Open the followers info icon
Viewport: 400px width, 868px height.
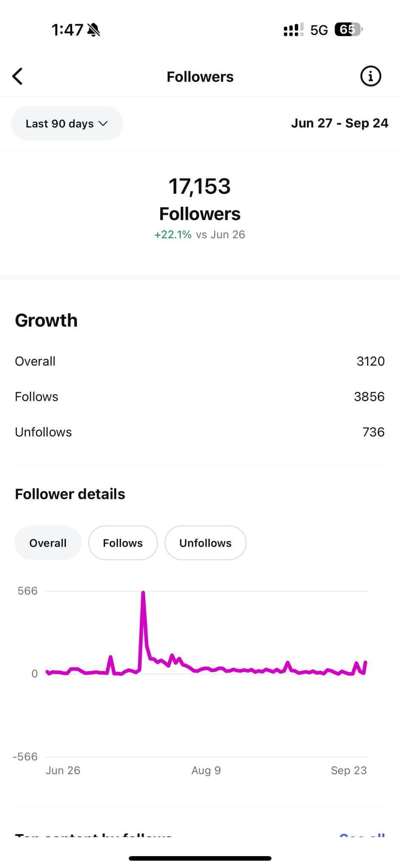pos(370,76)
